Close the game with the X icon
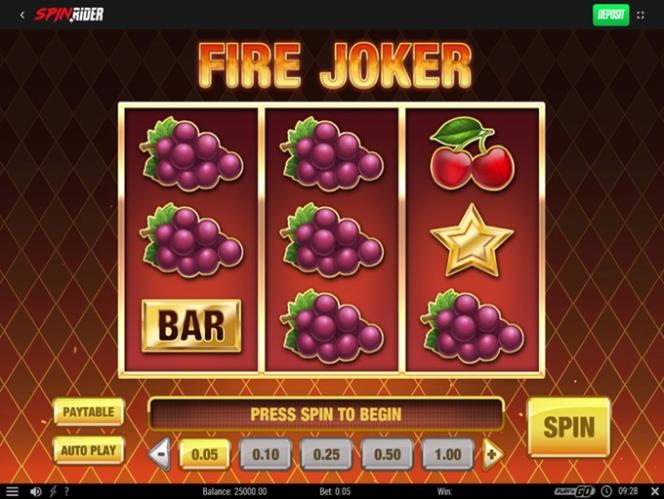This screenshot has height=499, width=664. 654,491
